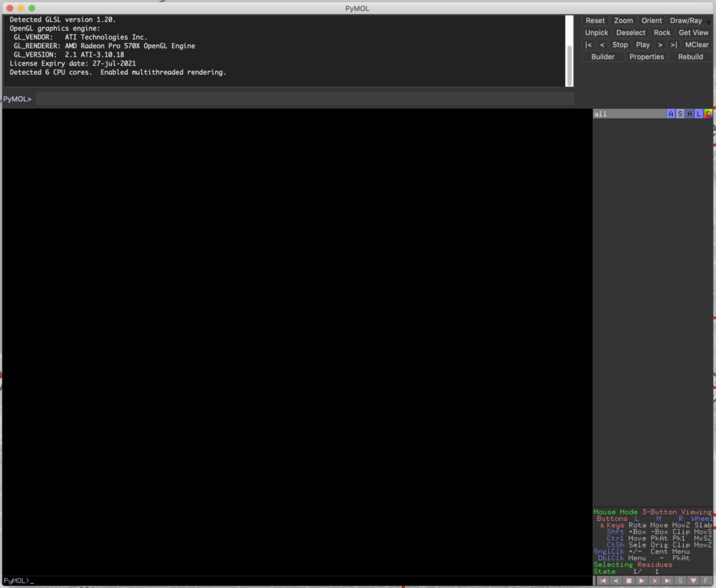Click the Get View button
This screenshot has height=588, width=716.
693,33
